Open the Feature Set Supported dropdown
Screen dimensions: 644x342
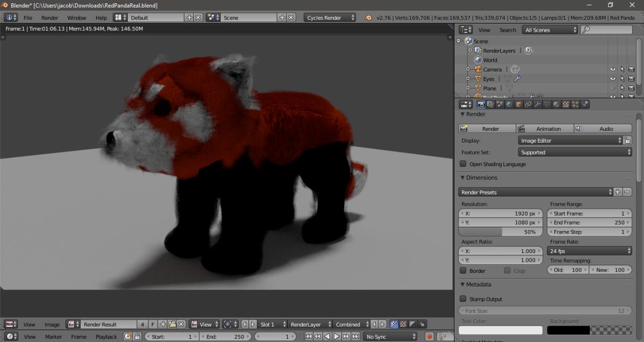pos(575,152)
